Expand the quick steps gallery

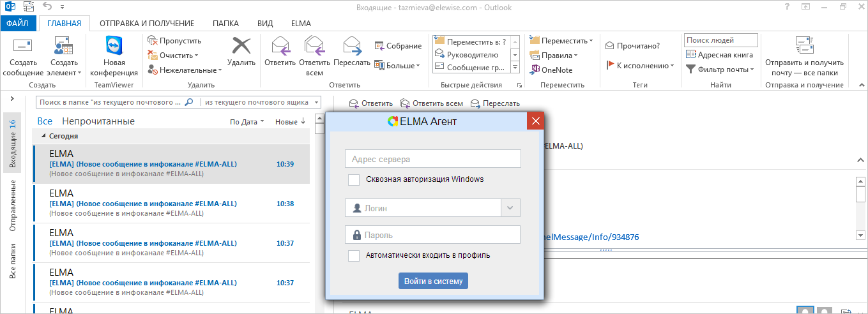pyautogui.click(x=515, y=68)
